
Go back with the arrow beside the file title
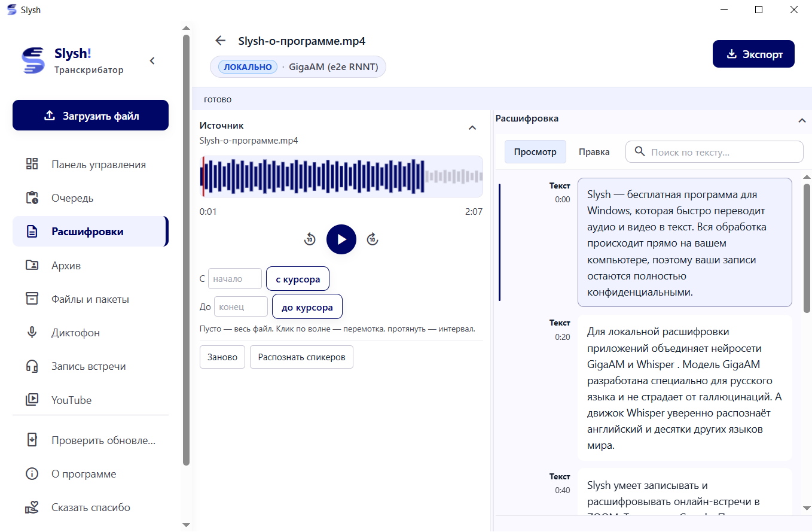click(x=221, y=41)
